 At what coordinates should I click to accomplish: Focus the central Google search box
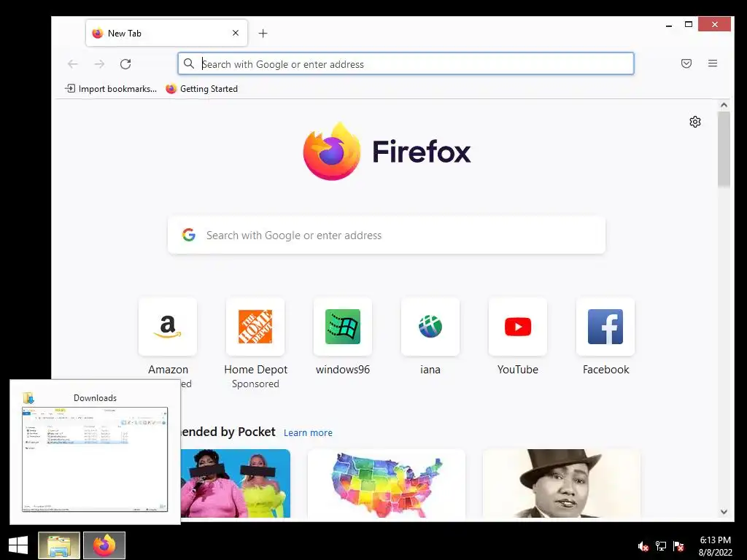[x=387, y=236]
